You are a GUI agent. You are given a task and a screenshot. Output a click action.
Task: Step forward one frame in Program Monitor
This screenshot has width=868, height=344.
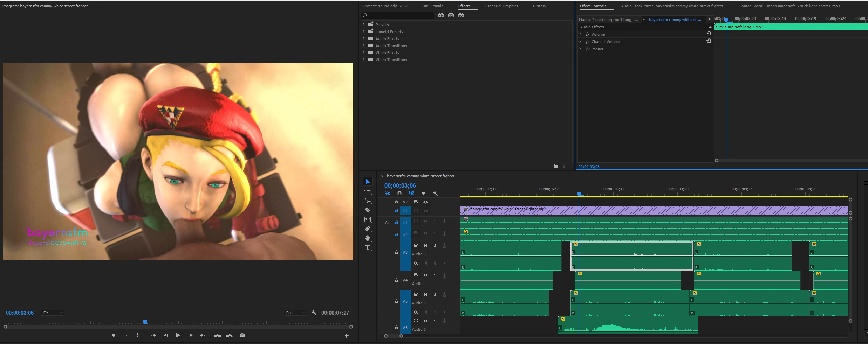190,335
